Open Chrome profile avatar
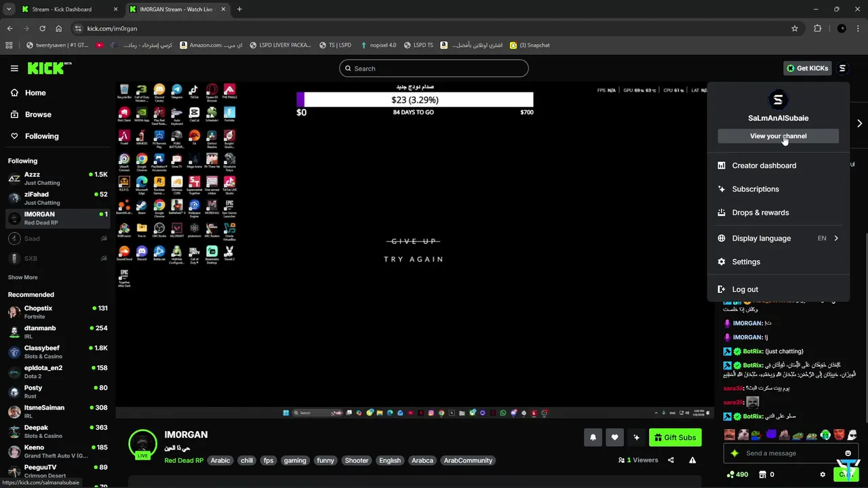This screenshot has height=488, width=868. 842,28
